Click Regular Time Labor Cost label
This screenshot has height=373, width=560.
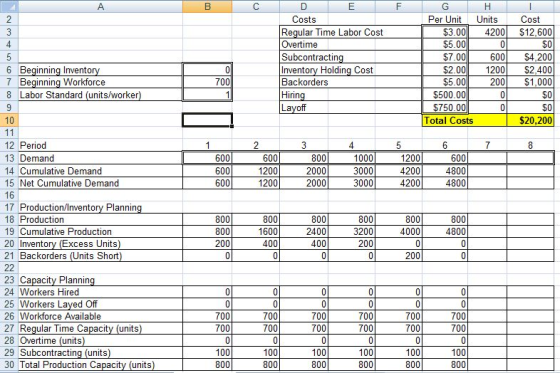point(332,32)
